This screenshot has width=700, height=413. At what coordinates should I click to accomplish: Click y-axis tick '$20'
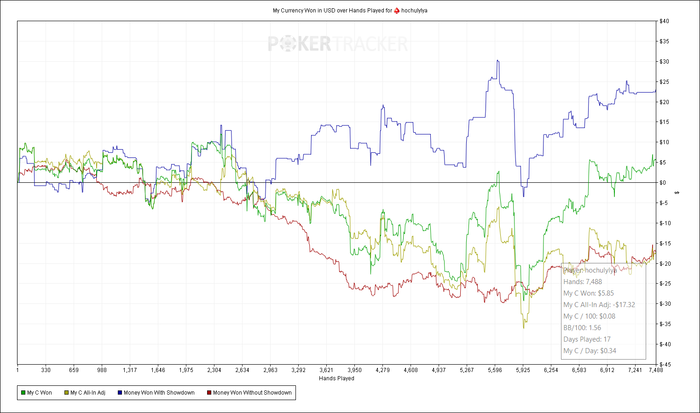(663, 102)
